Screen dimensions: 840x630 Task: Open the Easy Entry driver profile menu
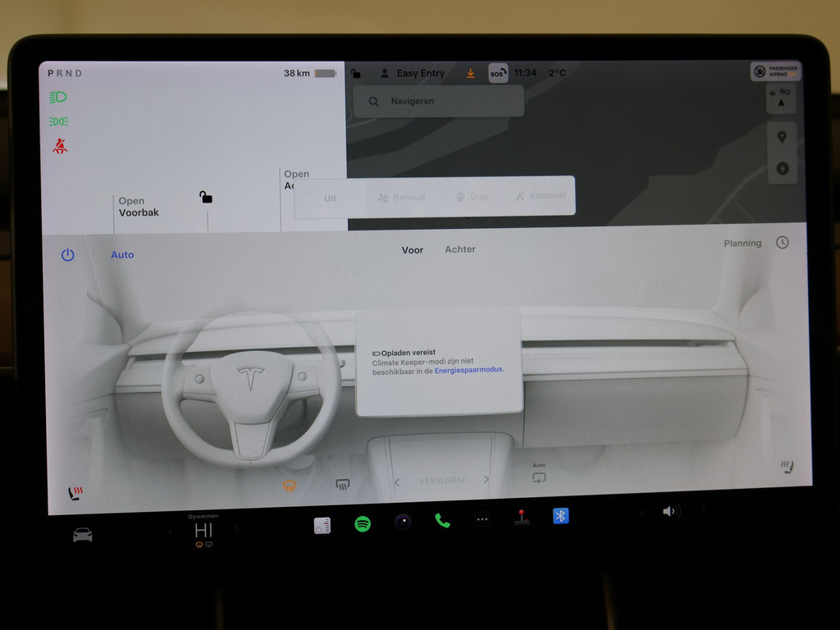413,73
